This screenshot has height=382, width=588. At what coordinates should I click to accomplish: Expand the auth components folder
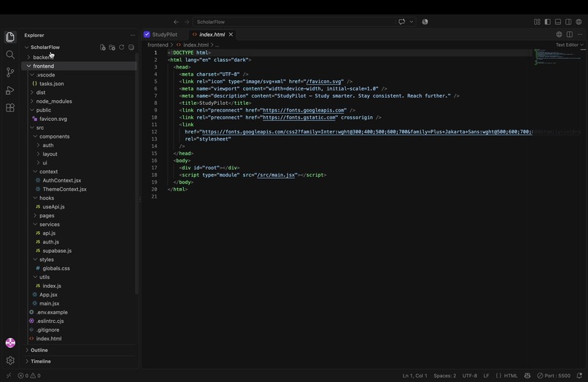(x=79, y=145)
